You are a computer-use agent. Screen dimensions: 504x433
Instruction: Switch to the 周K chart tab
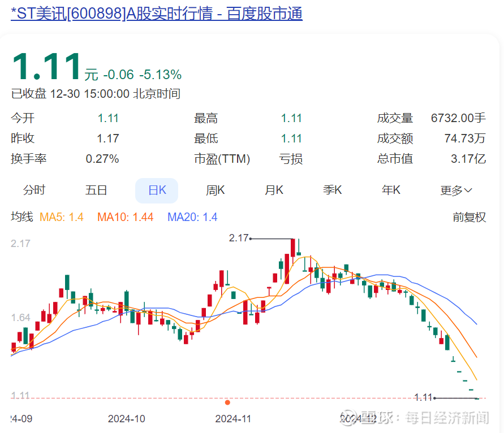coord(215,190)
